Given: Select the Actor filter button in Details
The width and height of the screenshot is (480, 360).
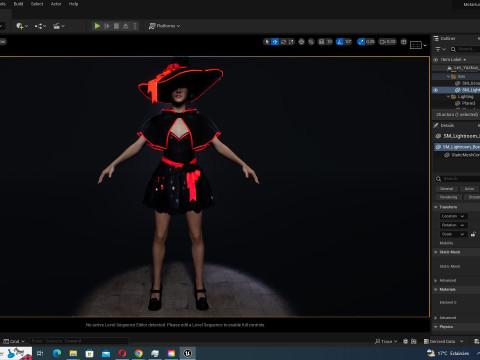Looking at the screenshot, I should (470, 189).
